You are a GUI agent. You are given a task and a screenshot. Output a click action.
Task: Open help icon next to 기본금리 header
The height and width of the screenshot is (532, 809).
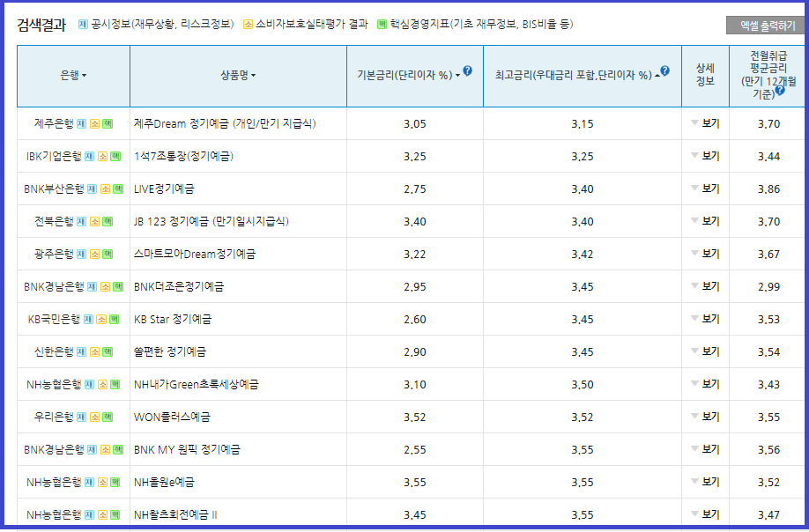pyautogui.click(x=467, y=70)
